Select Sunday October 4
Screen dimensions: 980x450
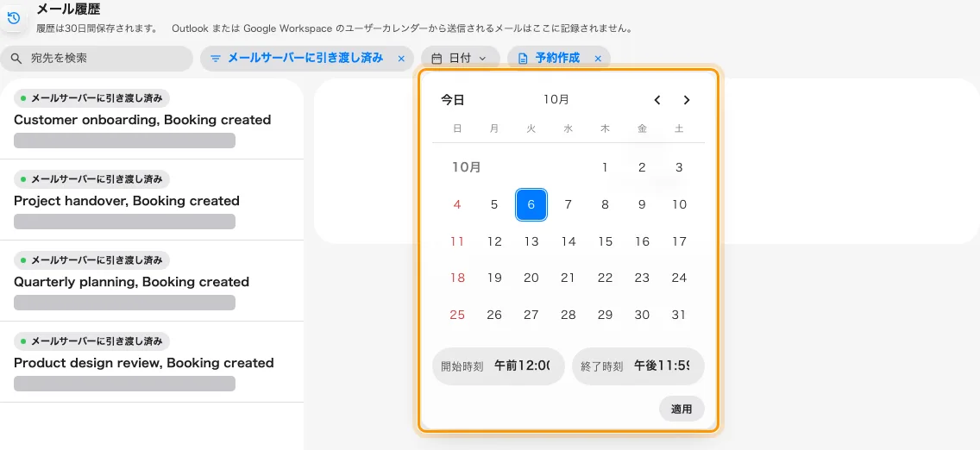coord(457,204)
